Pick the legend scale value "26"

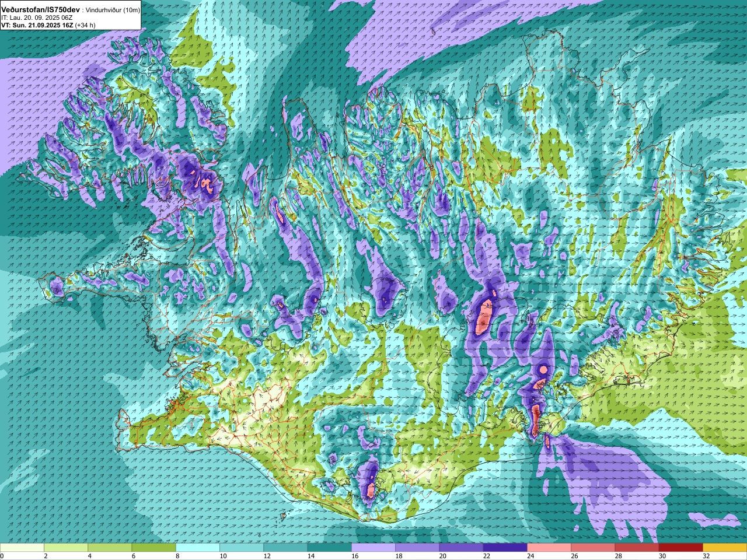[x=575, y=556]
